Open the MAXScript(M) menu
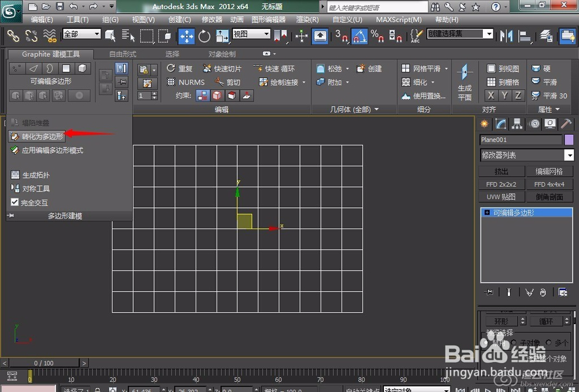579x392 pixels. pyautogui.click(x=398, y=20)
